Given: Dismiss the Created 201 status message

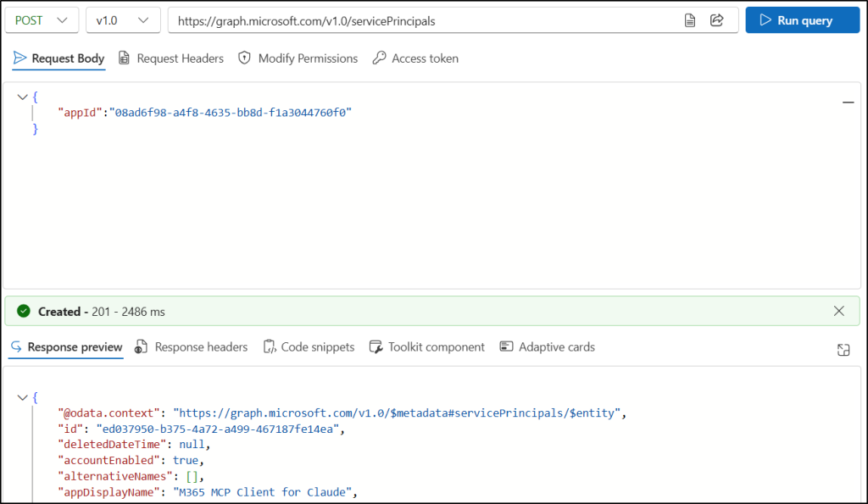Looking at the screenshot, I should pyautogui.click(x=839, y=311).
